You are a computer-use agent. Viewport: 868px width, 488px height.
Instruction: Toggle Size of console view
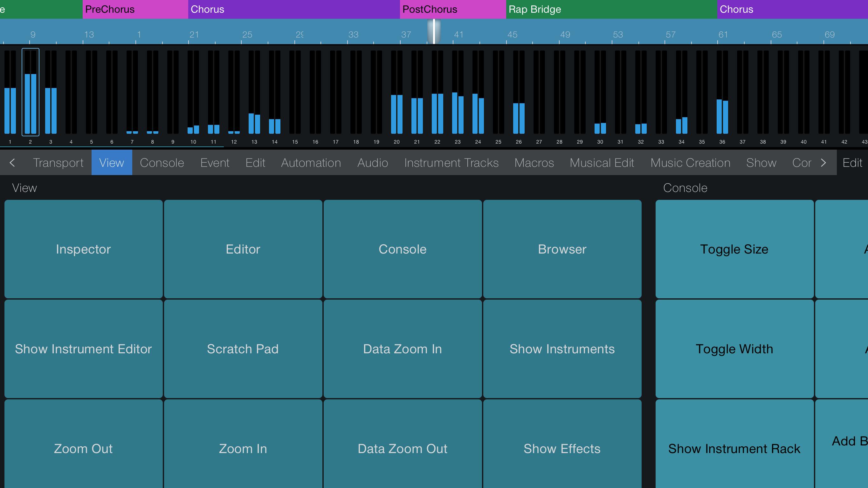[734, 249]
